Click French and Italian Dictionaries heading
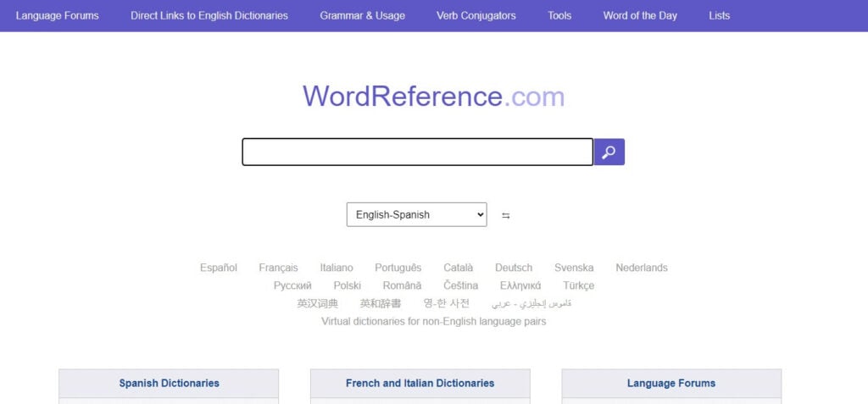Screen dimensions: 868x404 pyautogui.click(x=420, y=383)
